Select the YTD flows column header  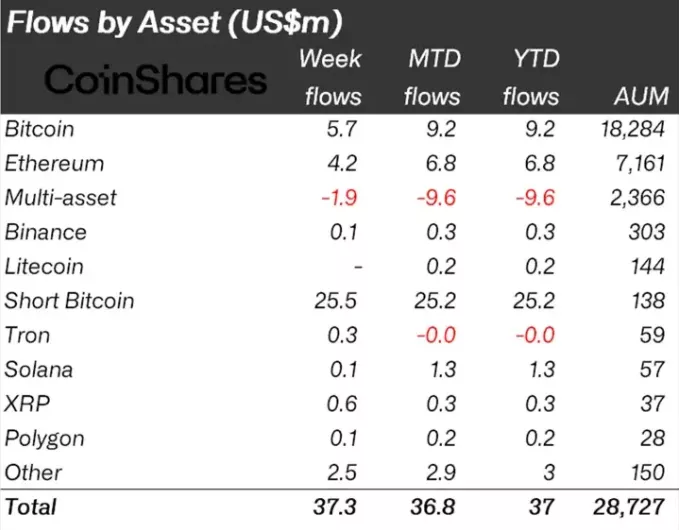click(x=531, y=77)
